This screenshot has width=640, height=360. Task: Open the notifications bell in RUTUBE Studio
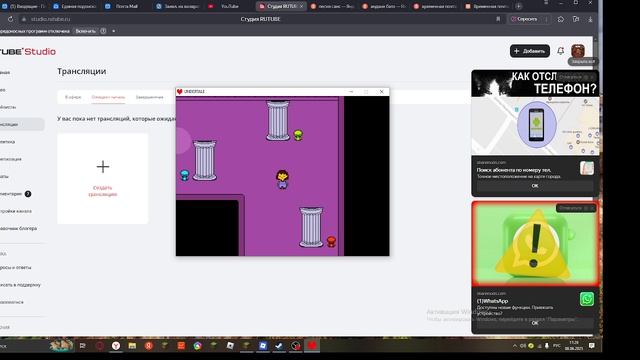[560, 51]
